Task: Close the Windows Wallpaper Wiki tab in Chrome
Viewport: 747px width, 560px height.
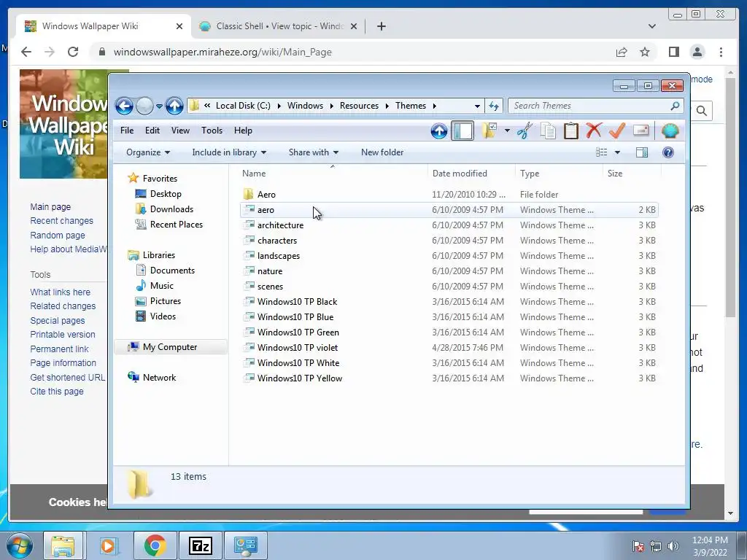Action: tap(179, 26)
